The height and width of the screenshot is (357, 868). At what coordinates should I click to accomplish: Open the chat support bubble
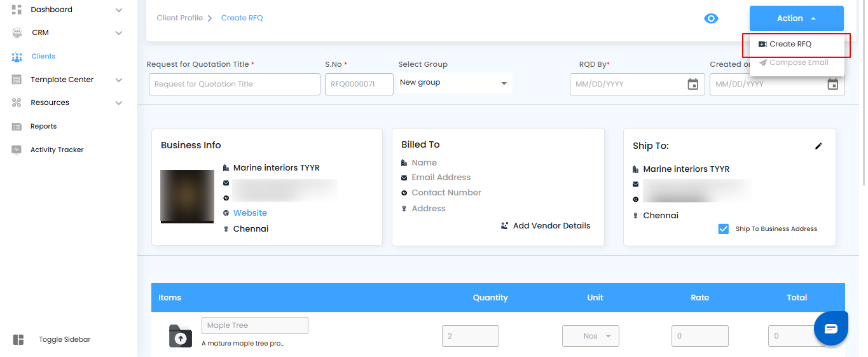[x=831, y=328]
